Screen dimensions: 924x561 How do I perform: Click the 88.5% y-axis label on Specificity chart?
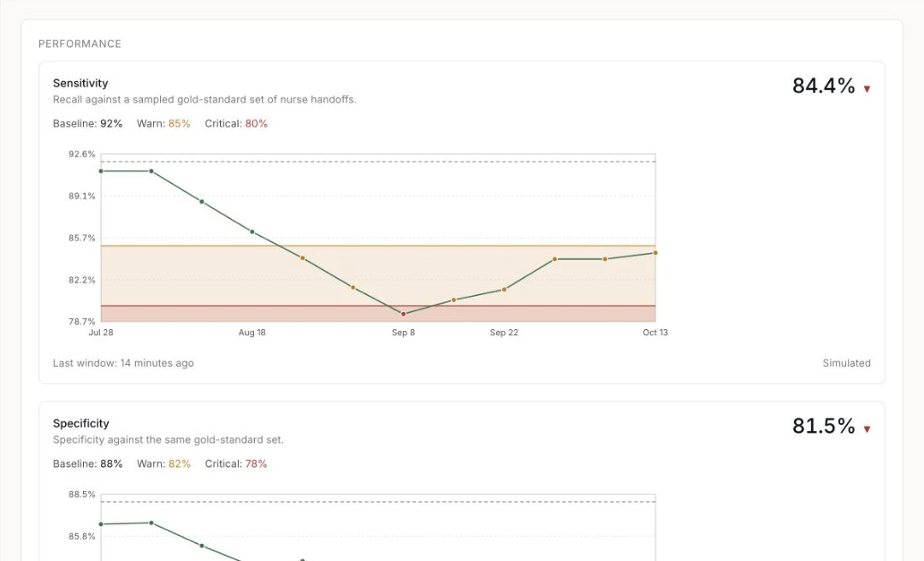pyautogui.click(x=82, y=493)
